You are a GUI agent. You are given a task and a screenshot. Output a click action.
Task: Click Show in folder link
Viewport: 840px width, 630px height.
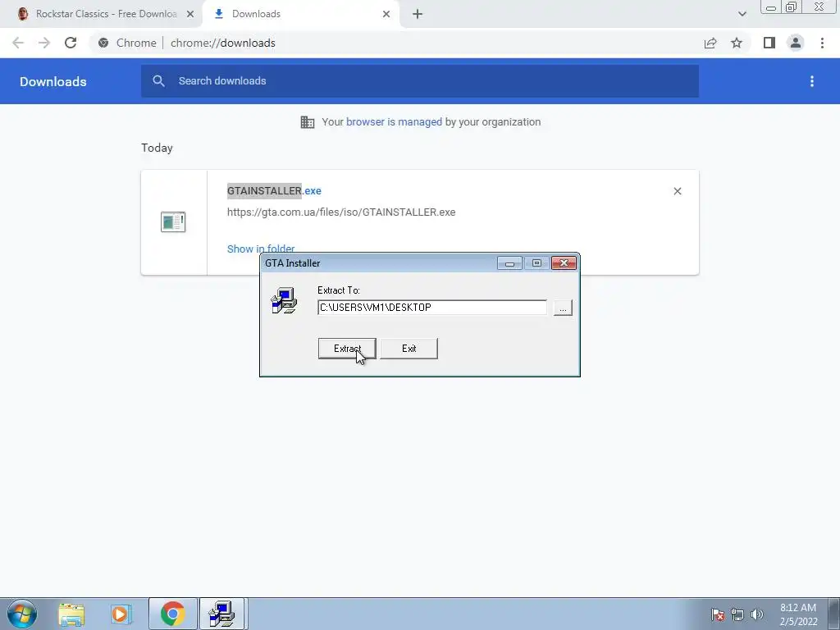(x=261, y=249)
